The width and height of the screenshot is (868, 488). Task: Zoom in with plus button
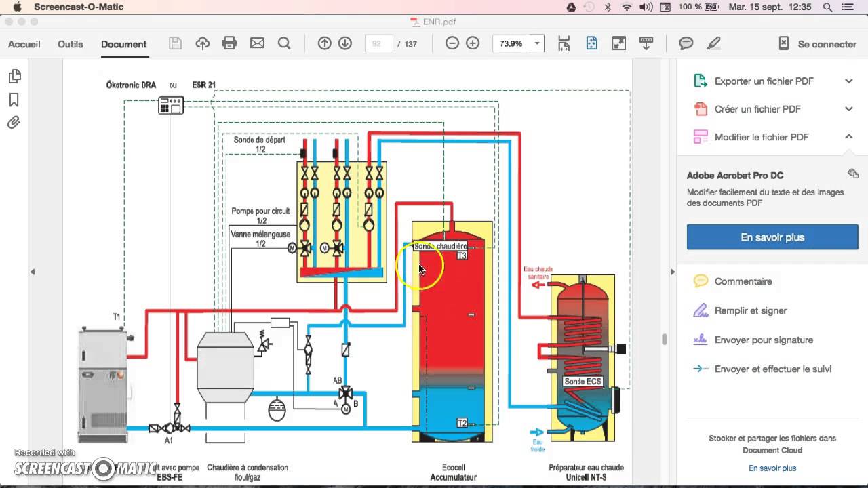(473, 43)
